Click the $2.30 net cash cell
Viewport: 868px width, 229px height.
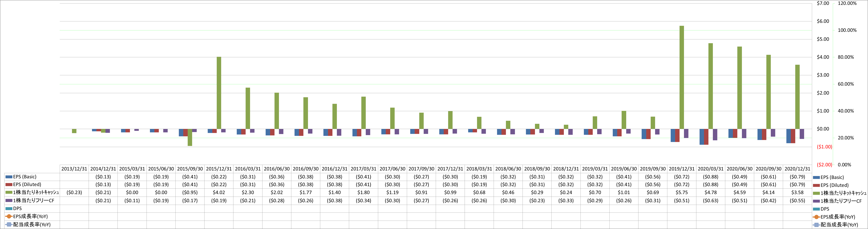(248, 193)
